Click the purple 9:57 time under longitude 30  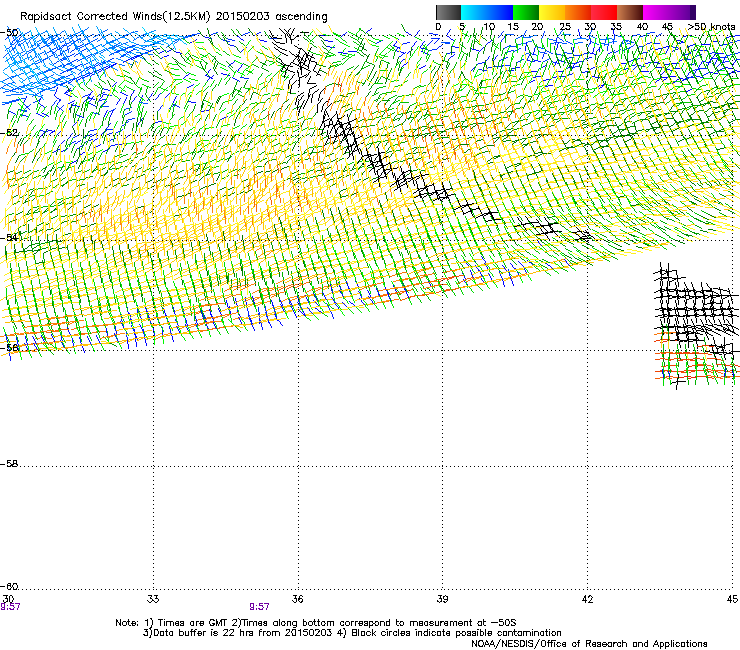[10, 607]
